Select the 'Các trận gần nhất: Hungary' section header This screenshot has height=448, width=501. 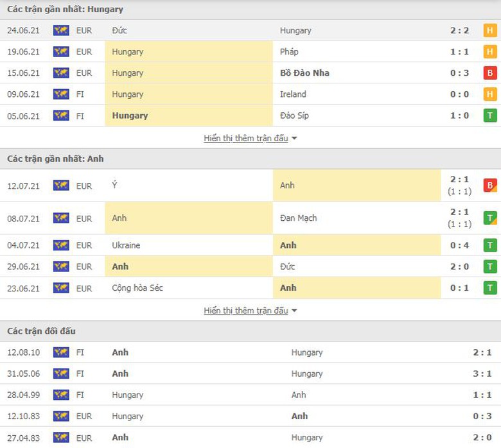tap(65, 10)
